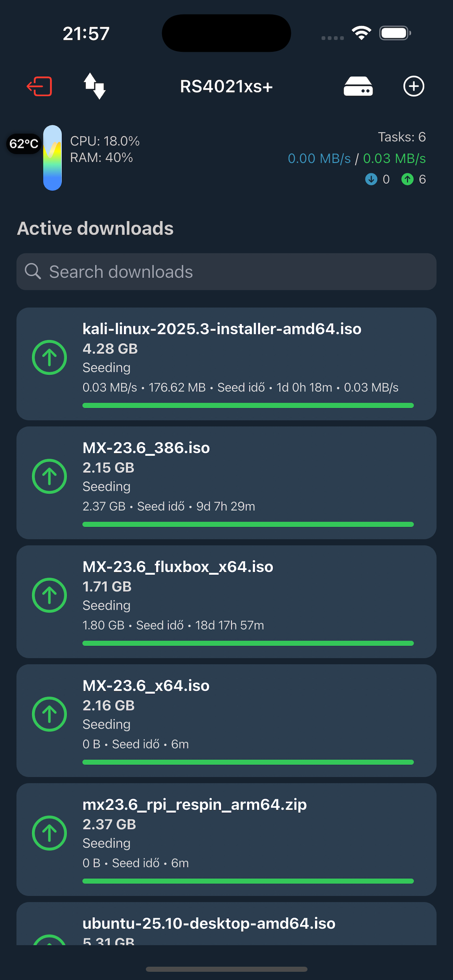Viewport: 453px width, 980px height.
Task: Tap the seeding icon on kali-linux installer
Action: pyautogui.click(x=49, y=357)
